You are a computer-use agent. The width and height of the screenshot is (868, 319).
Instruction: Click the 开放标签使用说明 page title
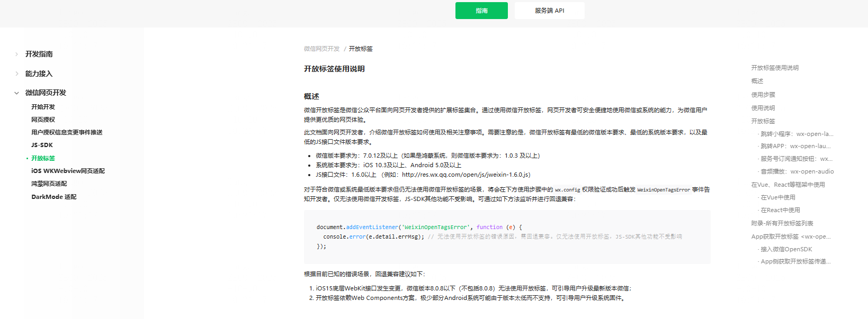pyautogui.click(x=334, y=69)
